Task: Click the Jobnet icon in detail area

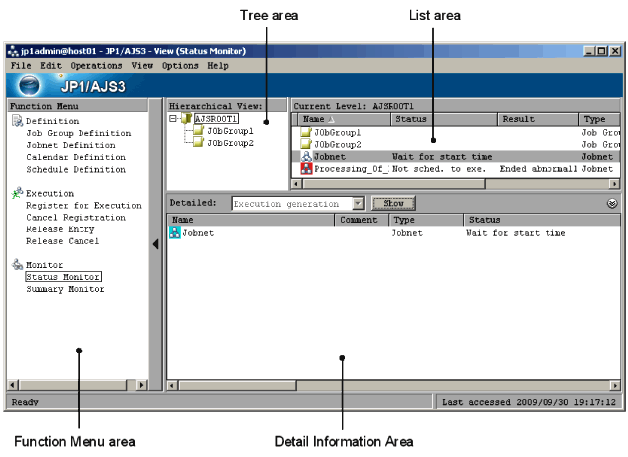Action: point(175,233)
